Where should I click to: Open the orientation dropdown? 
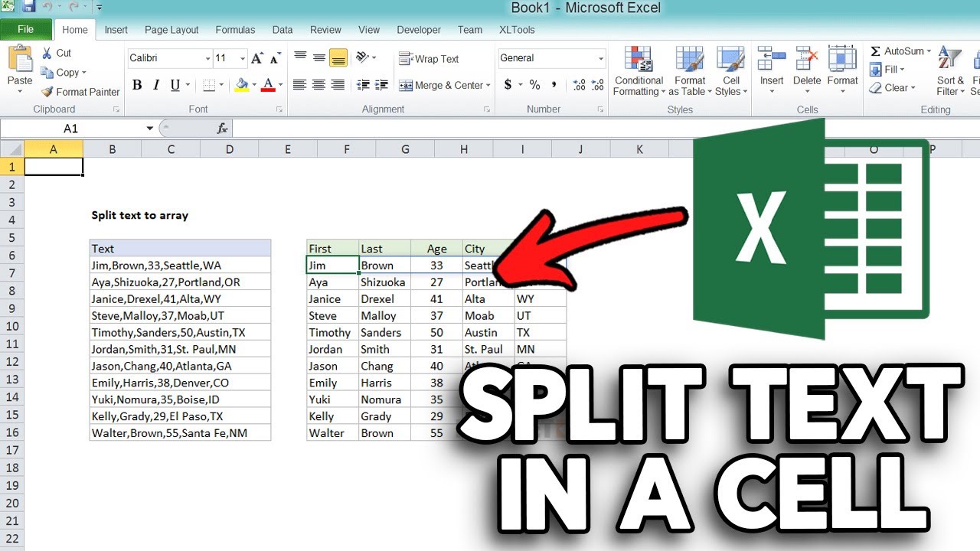pos(366,58)
